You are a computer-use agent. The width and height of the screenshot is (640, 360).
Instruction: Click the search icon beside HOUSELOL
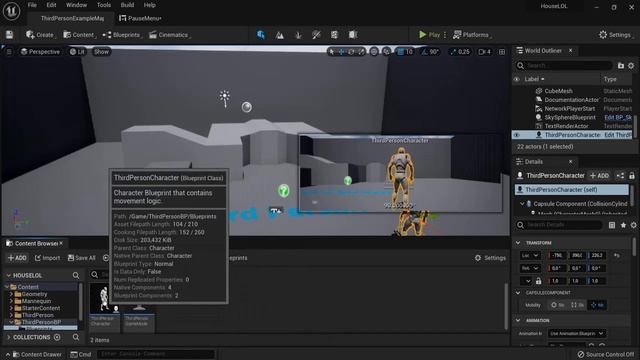(76, 276)
